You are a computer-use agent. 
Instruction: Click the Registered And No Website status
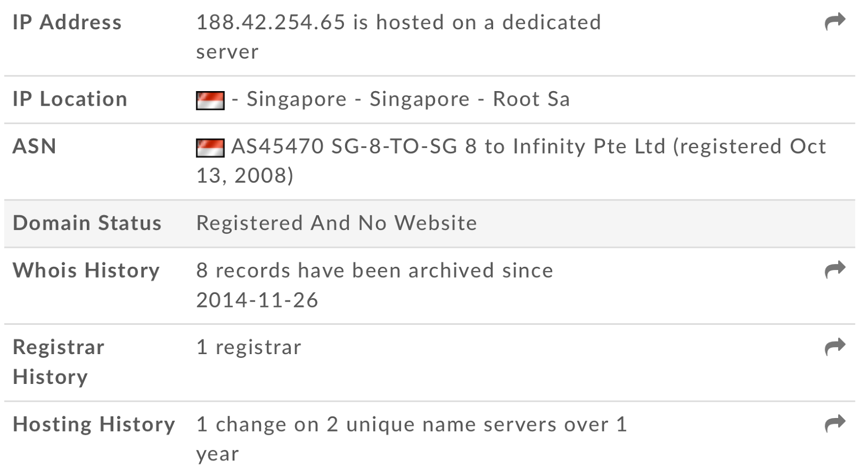(x=336, y=223)
